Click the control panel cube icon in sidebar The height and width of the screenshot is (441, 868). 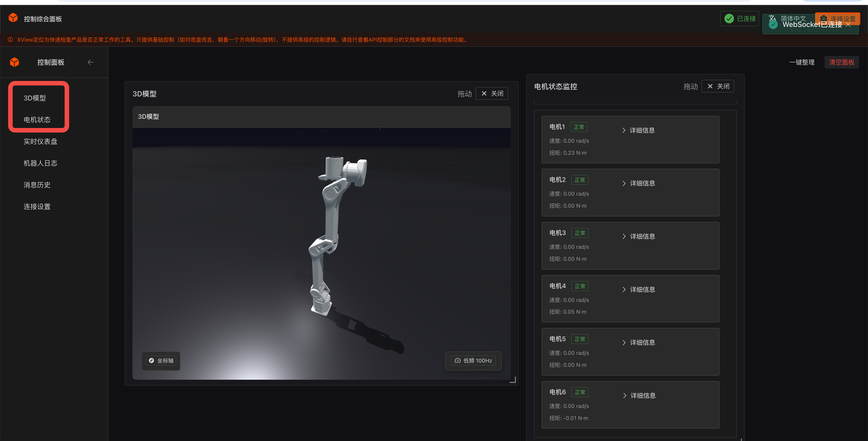[14, 62]
